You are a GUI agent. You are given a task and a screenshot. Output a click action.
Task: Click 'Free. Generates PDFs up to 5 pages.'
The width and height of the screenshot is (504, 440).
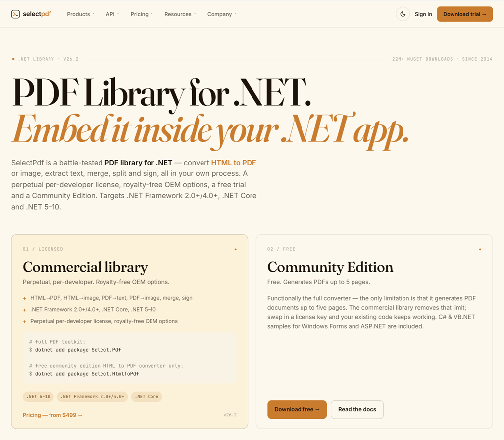tap(318, 282)
